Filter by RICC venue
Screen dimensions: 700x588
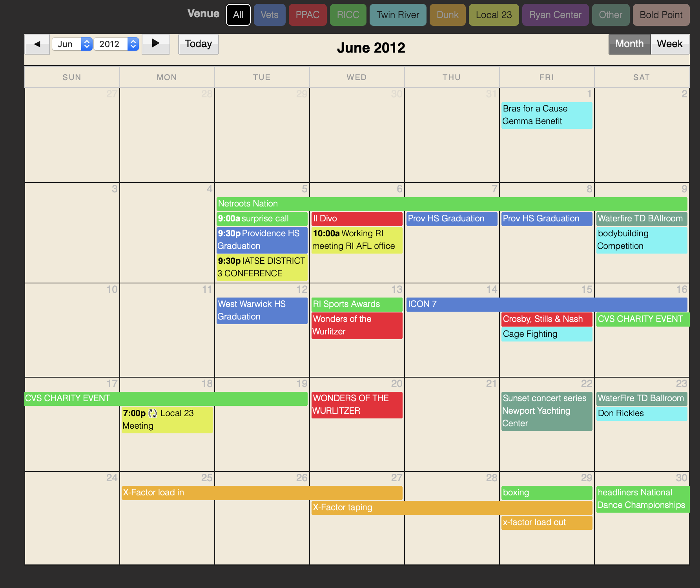(348, 15)
